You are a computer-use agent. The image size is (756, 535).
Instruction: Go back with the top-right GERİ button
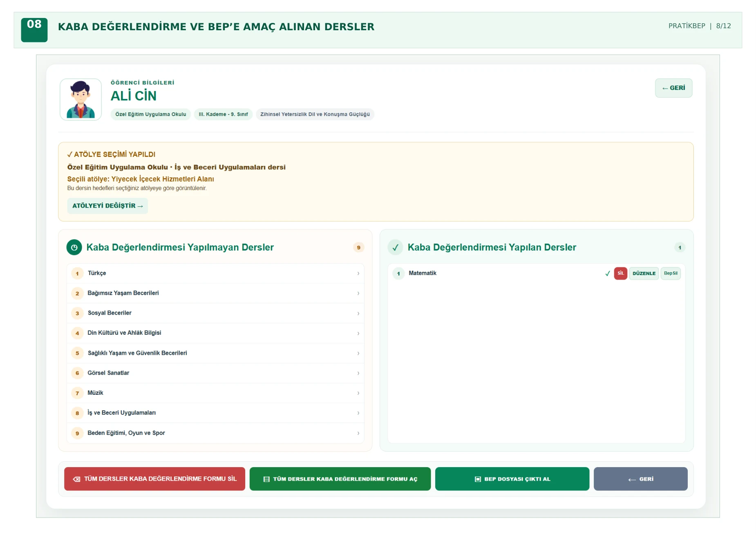(673, 88)
